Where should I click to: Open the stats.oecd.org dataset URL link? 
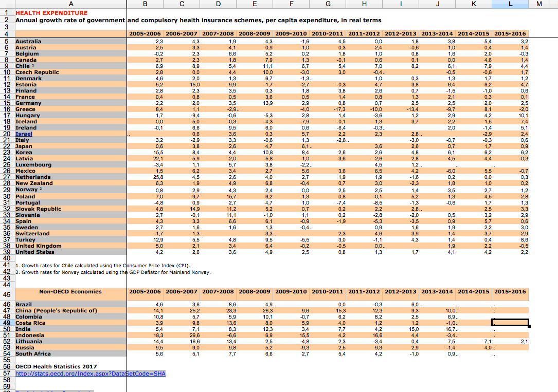coord(91,374)
